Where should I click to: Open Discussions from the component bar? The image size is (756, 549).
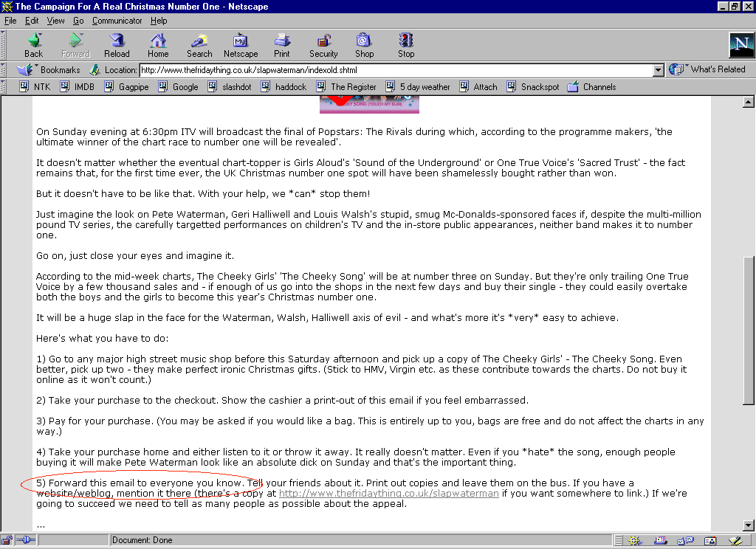[x=685, y=541]
